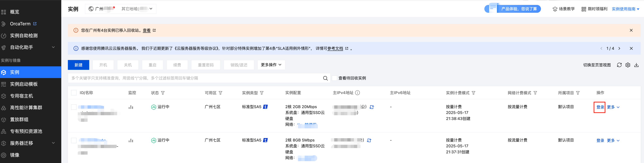The width and height of the screenshot is (644, 163).
Task: Go to 镜像 in the sidebar
Action: click(14, 155)
